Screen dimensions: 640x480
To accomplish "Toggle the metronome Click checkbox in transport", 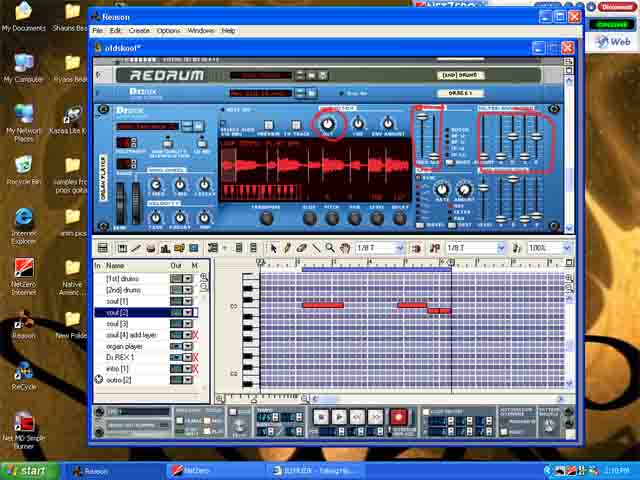I will [x=233, y=412].
